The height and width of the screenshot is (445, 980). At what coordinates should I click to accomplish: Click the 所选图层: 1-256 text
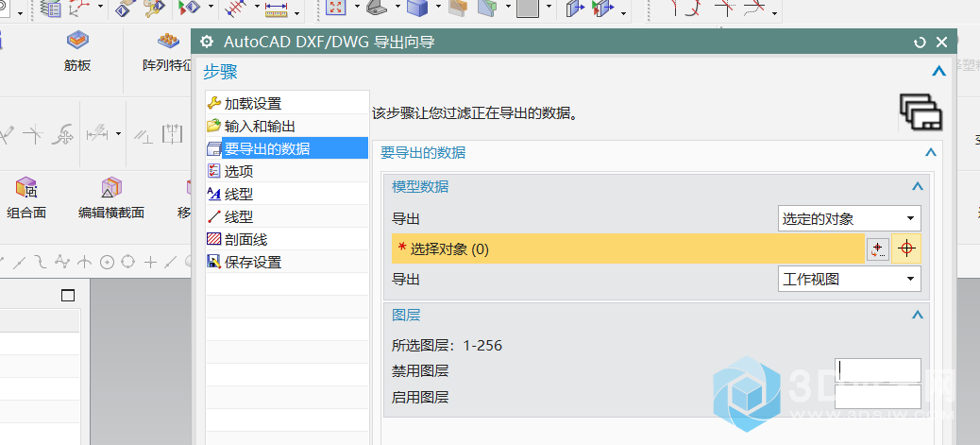tap(447, 345)
